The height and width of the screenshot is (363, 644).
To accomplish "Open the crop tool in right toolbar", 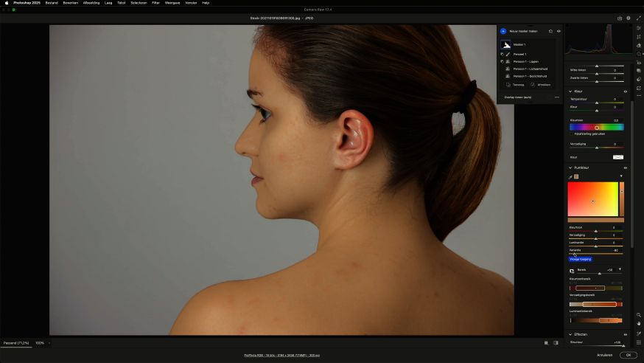I will pyautogui.click(x=639, y=37).
